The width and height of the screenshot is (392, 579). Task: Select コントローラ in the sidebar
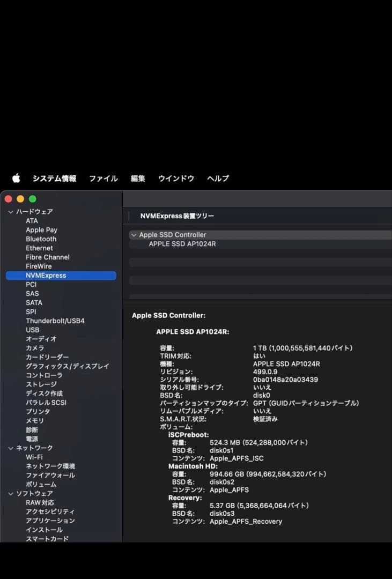45,375
